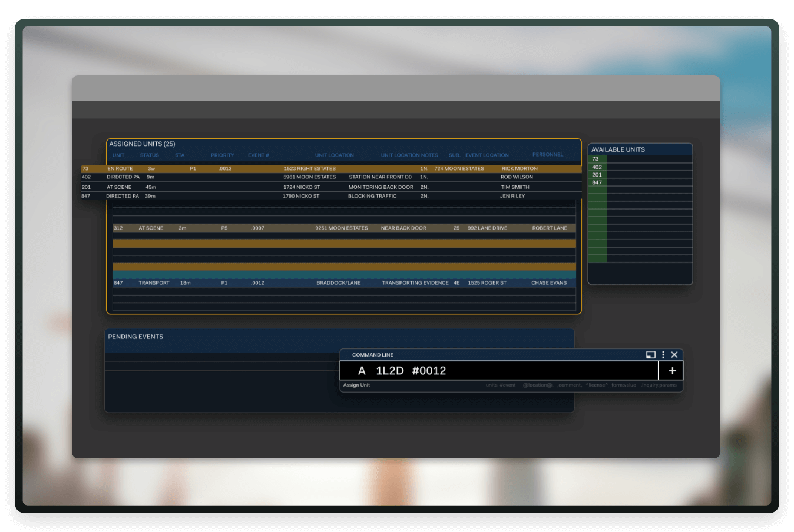794x532 pixels.
Task: Open the command line three-dot overflow menu
Action: coord(663,354)
